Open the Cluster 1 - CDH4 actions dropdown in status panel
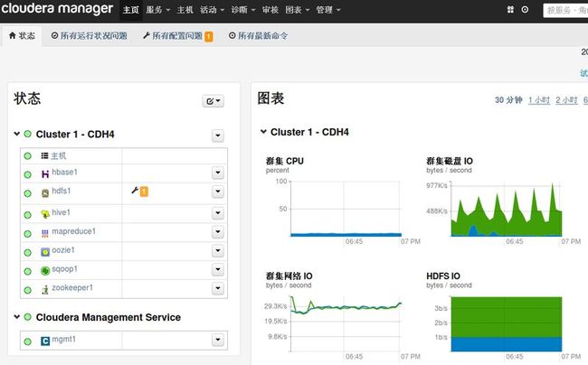The image size is (588, 365). [x=218, y=136]
